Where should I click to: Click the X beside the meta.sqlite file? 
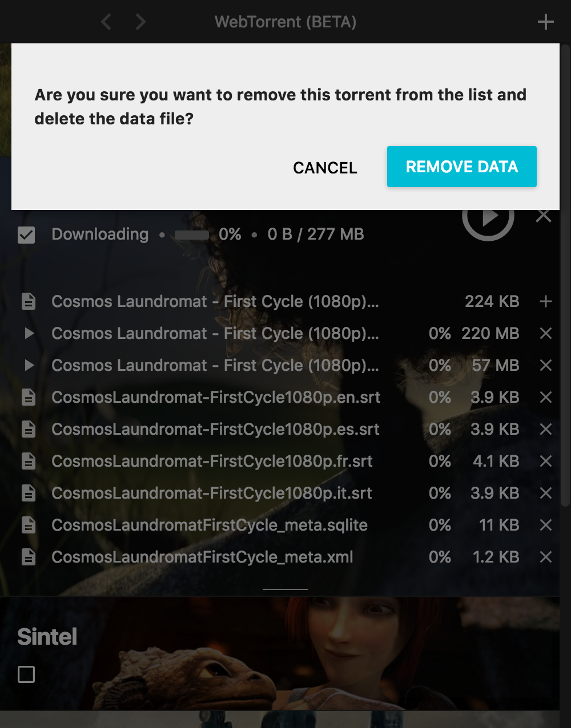pyautogui.click(x=545, y=525)
